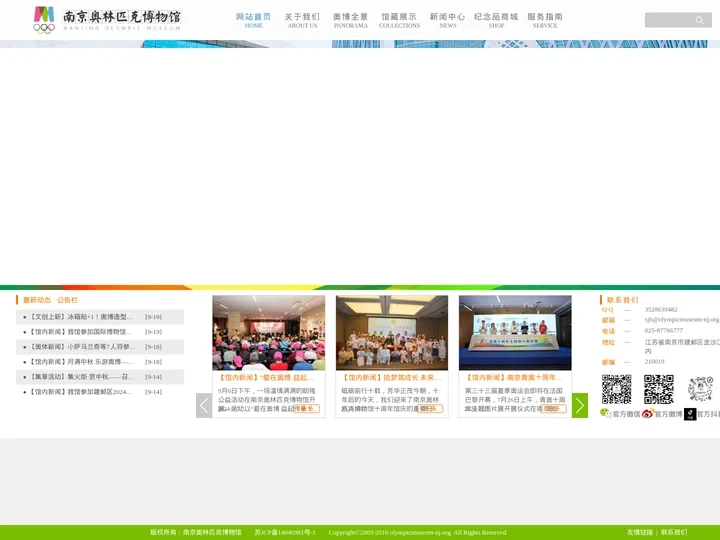Open the 关于我们 ABOUT US menu

[302, 20]
